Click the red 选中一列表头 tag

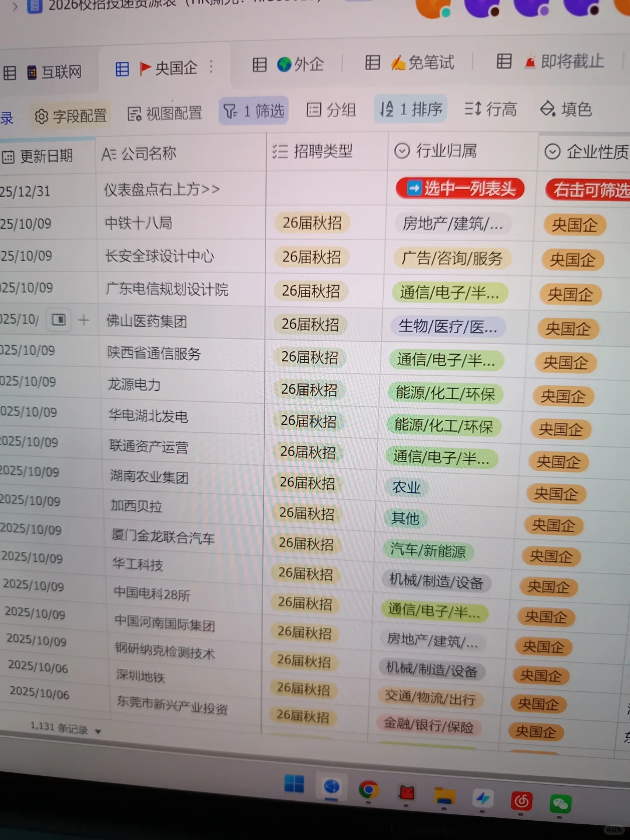pos(460,188)
